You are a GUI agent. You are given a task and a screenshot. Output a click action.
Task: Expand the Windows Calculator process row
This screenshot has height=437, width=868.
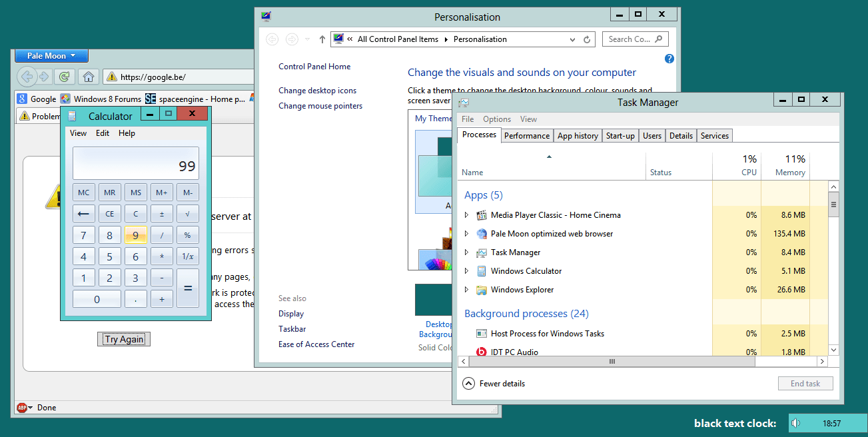(466, 271)
